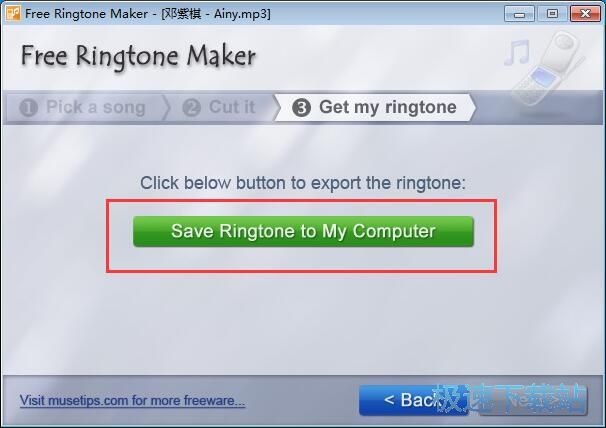Go back with the Back button
The height and width of the screenshot is (428, 606).
[414, 400]
